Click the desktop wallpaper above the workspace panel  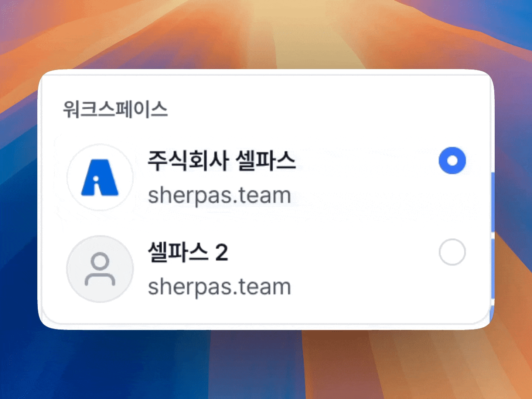(266, 33)
